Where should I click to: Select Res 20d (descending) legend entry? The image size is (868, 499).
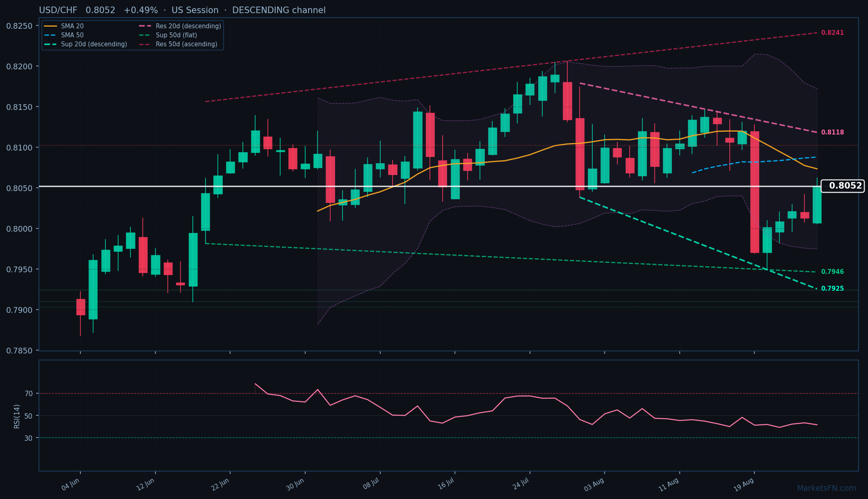(x=180, y=26)
